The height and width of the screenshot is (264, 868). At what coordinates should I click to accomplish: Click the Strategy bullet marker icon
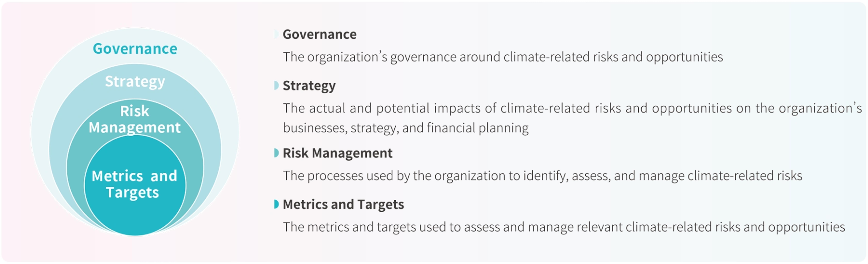pos(276,86)
